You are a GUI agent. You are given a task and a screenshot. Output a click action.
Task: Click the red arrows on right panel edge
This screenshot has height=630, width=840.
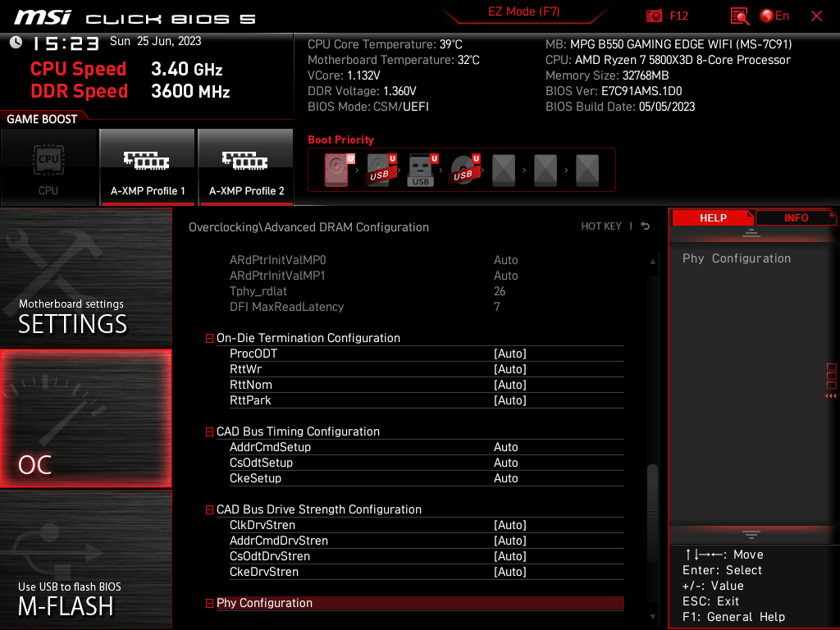tap(830, 396)
